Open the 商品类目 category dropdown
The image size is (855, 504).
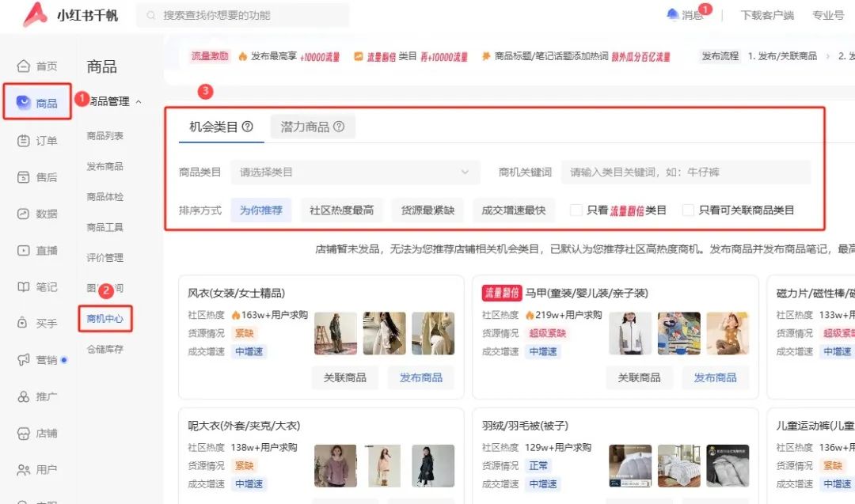[x=355, y=172]
